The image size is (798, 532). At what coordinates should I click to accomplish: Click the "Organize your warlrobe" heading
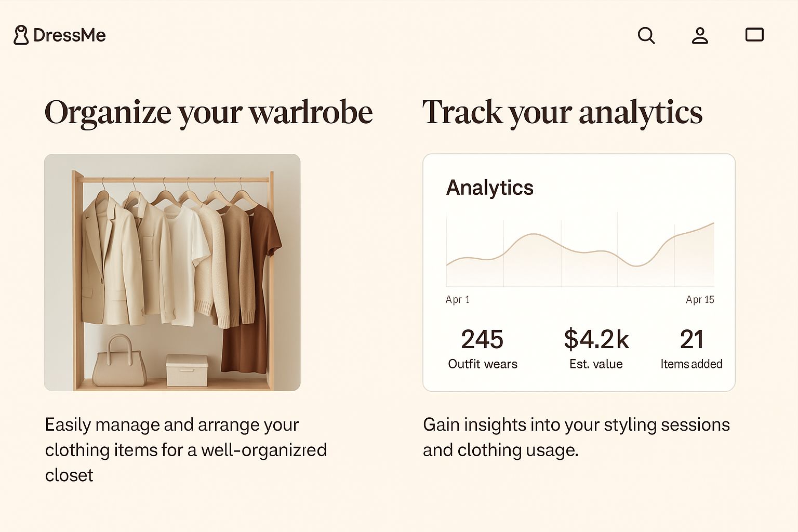click(208, 112)
